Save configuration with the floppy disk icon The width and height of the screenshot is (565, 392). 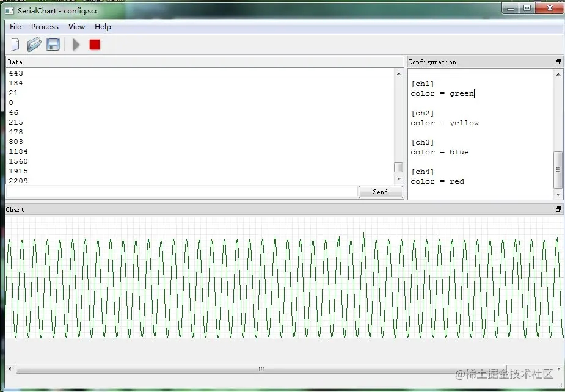point(53,45)
